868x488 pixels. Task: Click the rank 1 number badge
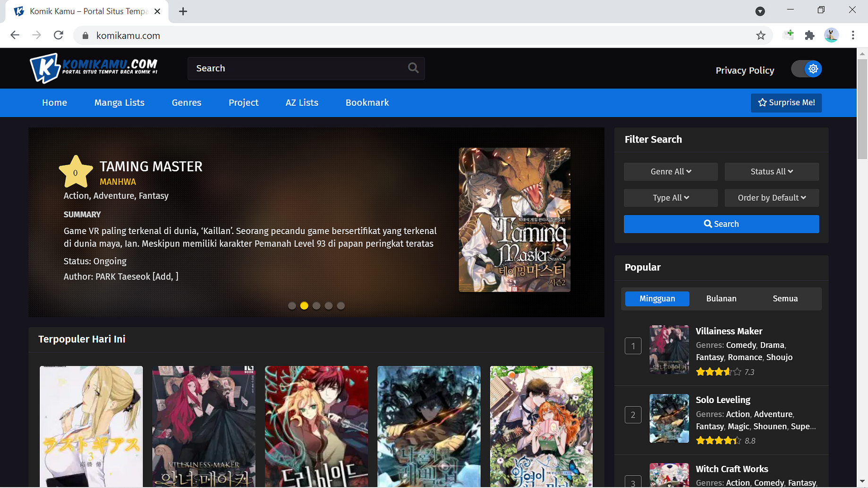coord(633,346)
